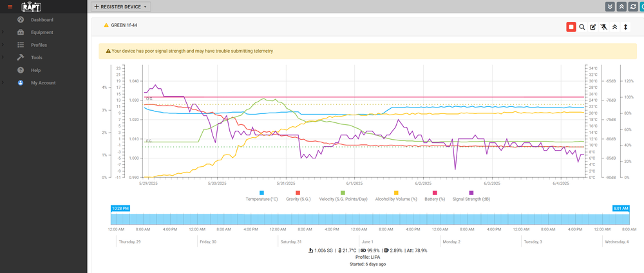Open Help in the sidebar
Viewport: 644px width, 273px height.
(x=35, y=70)
